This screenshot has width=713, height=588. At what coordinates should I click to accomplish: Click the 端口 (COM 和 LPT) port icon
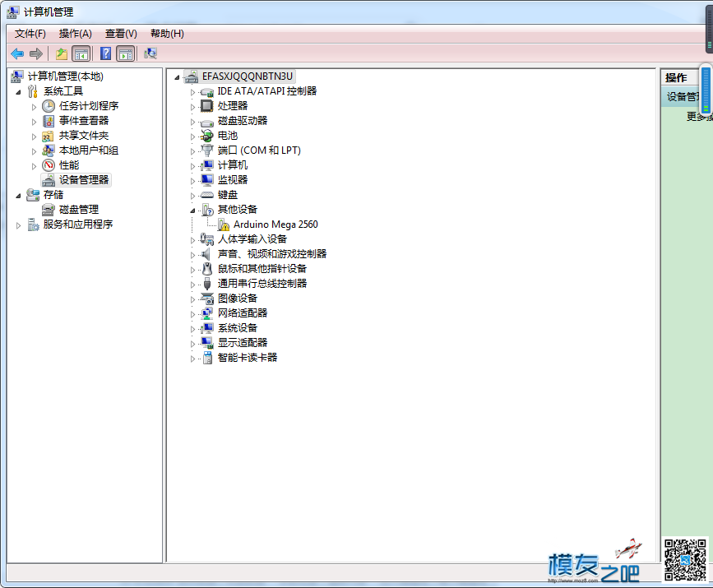[x=207, y=150]
